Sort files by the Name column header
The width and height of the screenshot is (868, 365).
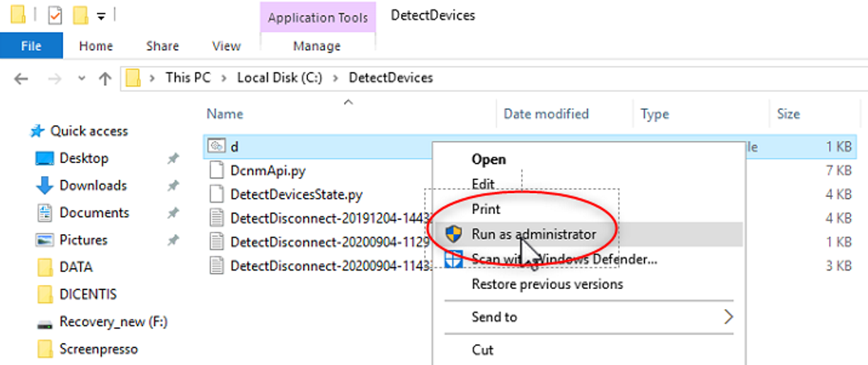click(225, 114)
